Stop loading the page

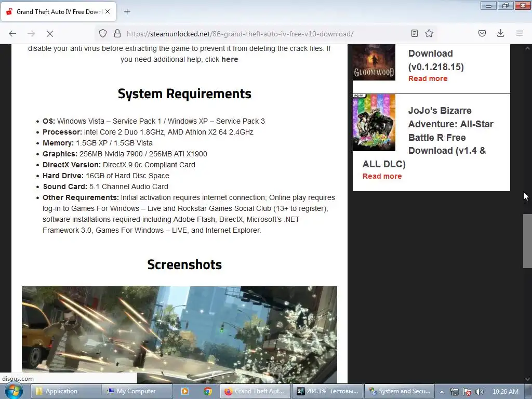coord(50,34)
